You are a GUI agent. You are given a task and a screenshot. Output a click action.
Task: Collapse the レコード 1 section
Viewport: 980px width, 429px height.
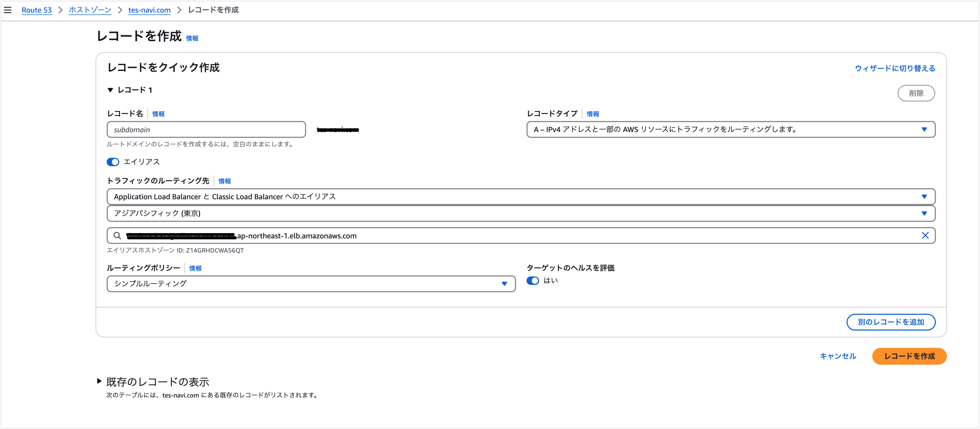tap(110, 90)
